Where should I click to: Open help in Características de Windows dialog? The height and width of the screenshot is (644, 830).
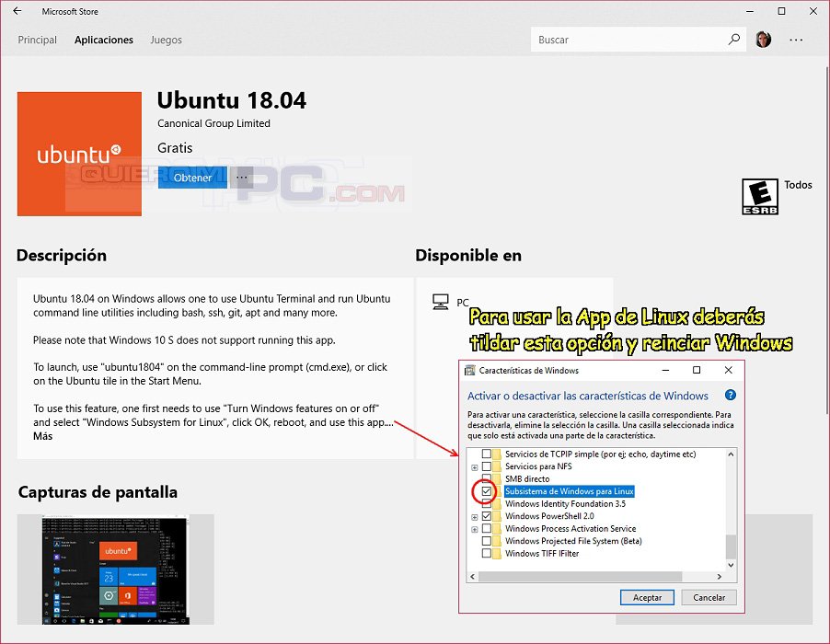[730, 395]
